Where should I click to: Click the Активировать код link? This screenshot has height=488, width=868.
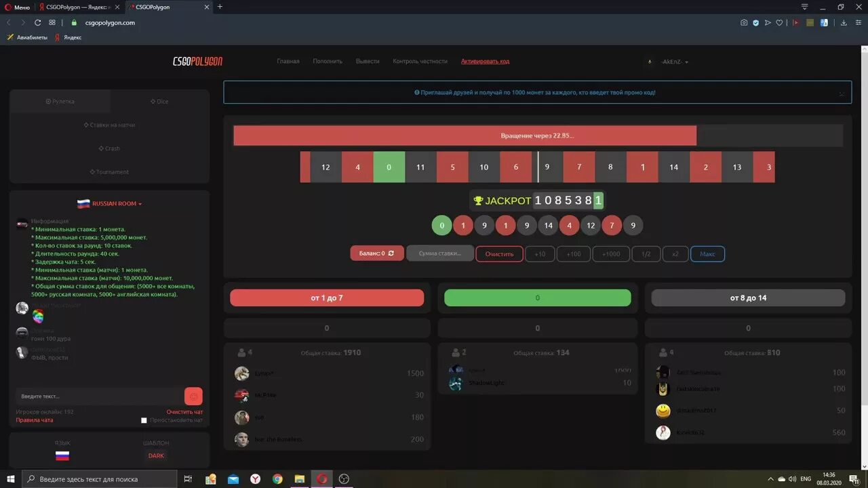(x=485, y=61)
